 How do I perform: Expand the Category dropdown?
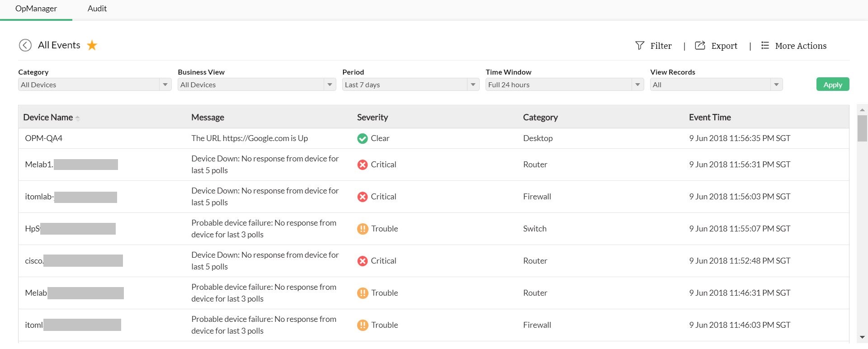pyautogui.click(x=165, y=85)
